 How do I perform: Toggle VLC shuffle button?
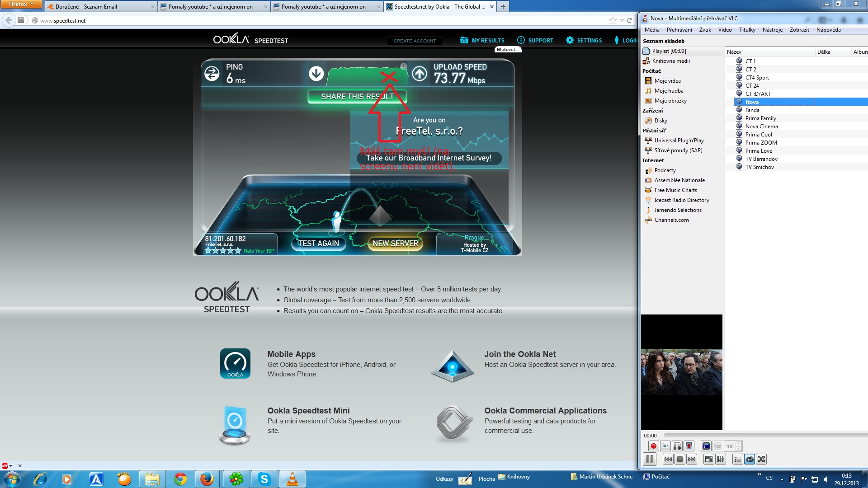coord(761,459)
